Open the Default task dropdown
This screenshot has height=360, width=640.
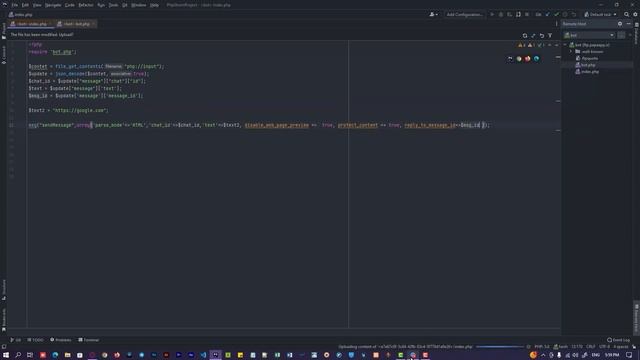tap(600, 14)
